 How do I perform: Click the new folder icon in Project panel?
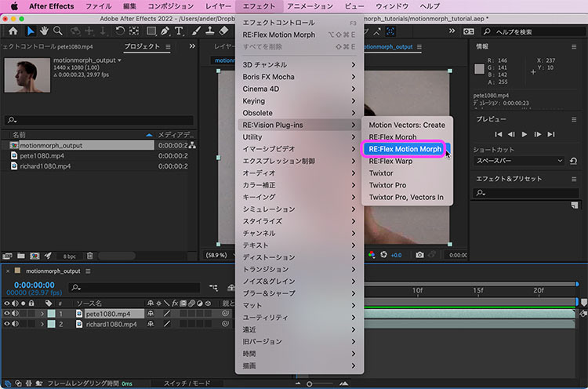[21, 256]
